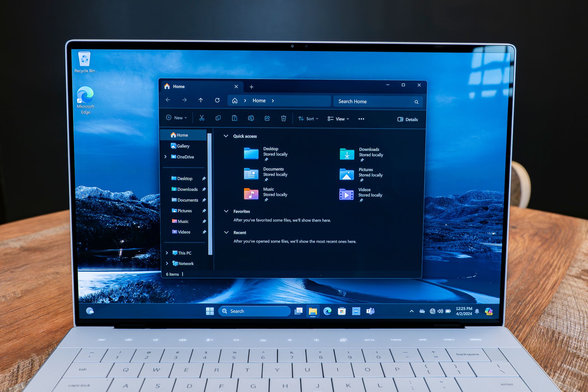Click the More options ellipsis button
The image size is (588, 392).
click(361, 119)
